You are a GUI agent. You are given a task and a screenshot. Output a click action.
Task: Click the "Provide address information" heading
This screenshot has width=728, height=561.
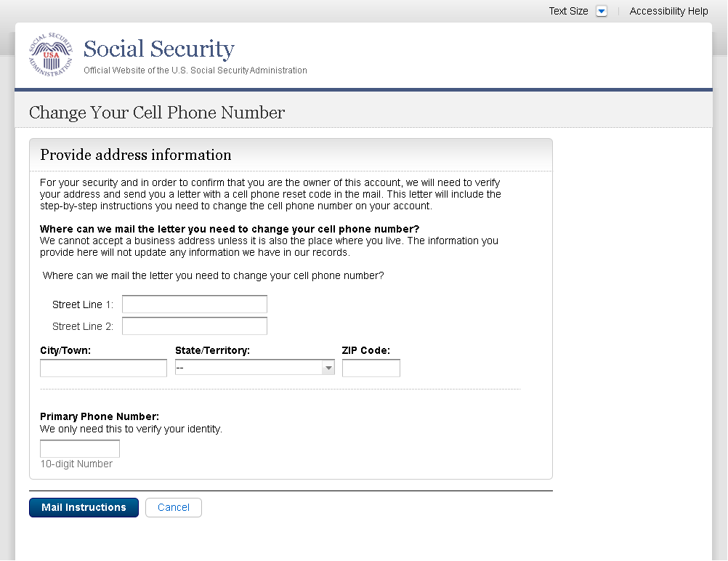pos(135,155)
